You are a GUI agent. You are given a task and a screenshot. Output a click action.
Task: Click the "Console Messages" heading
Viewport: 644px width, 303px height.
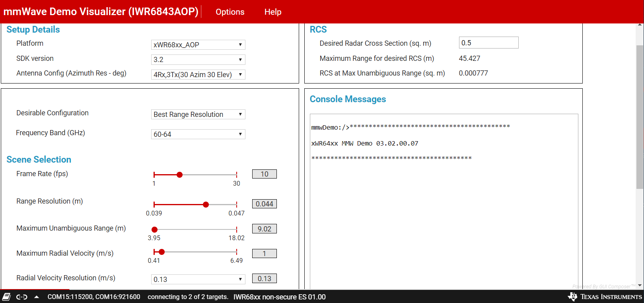coord(348,99)
